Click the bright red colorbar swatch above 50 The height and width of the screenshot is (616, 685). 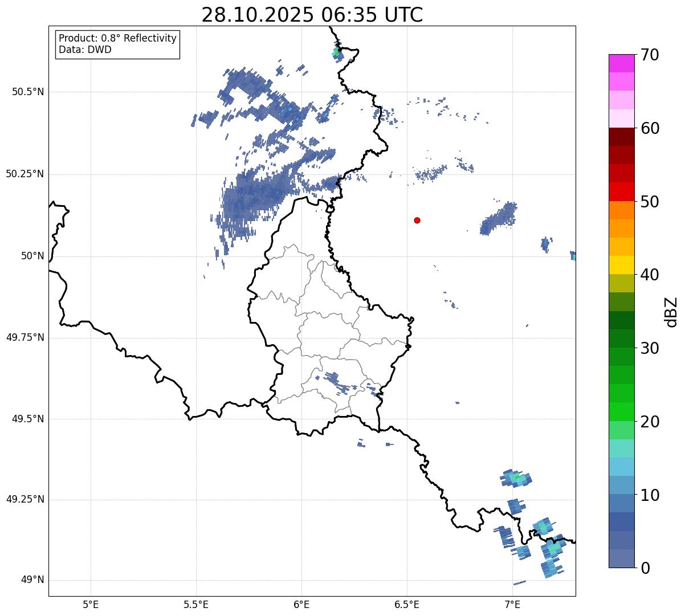point(622,191)
